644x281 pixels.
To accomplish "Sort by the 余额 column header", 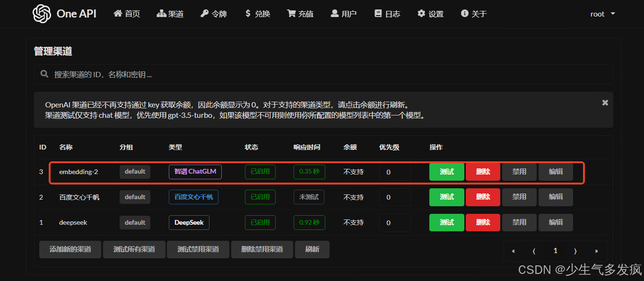I will point(350,147).
